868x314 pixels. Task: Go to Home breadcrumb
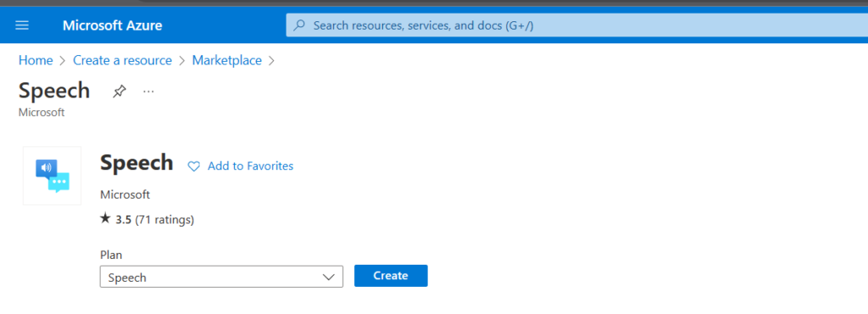36,60
